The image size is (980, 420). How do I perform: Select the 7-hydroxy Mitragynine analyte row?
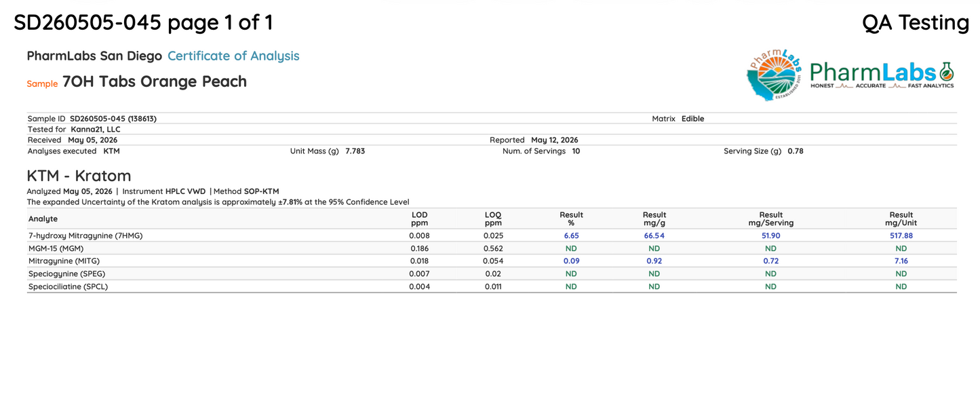(x=492, y=235)
